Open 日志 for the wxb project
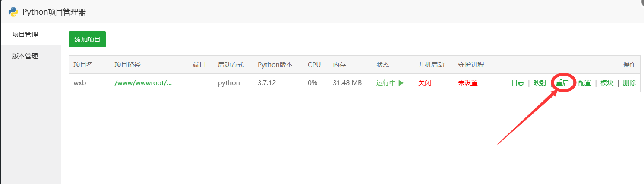 [x=518, y=83]
